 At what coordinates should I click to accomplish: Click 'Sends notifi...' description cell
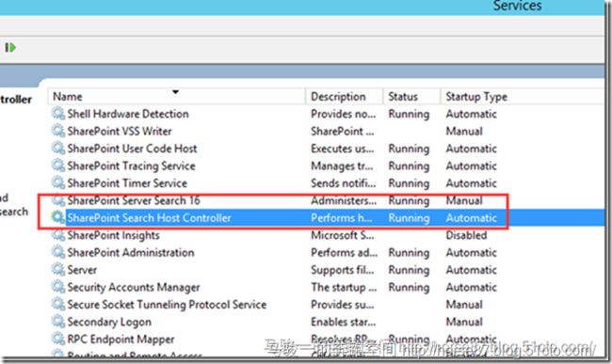(344, 183)
